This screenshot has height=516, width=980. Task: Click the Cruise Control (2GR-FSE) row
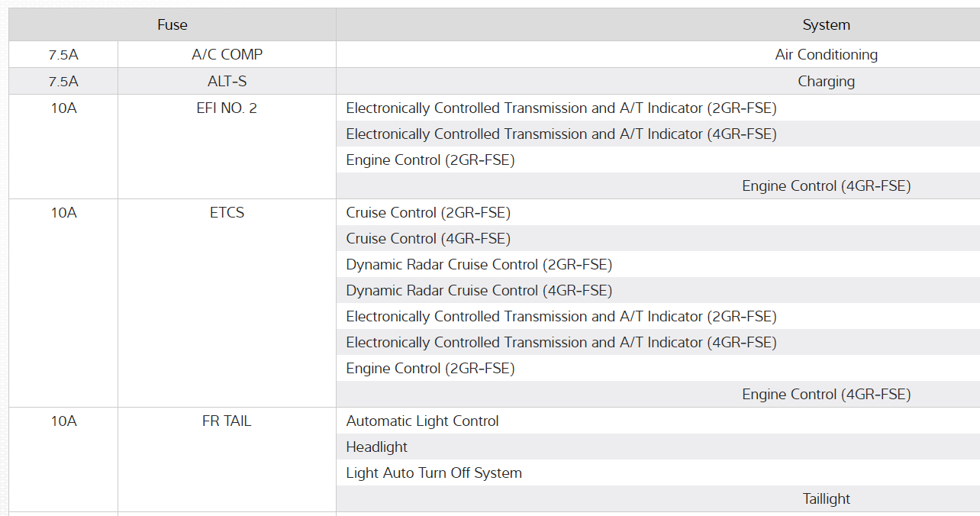coord(428,213)
